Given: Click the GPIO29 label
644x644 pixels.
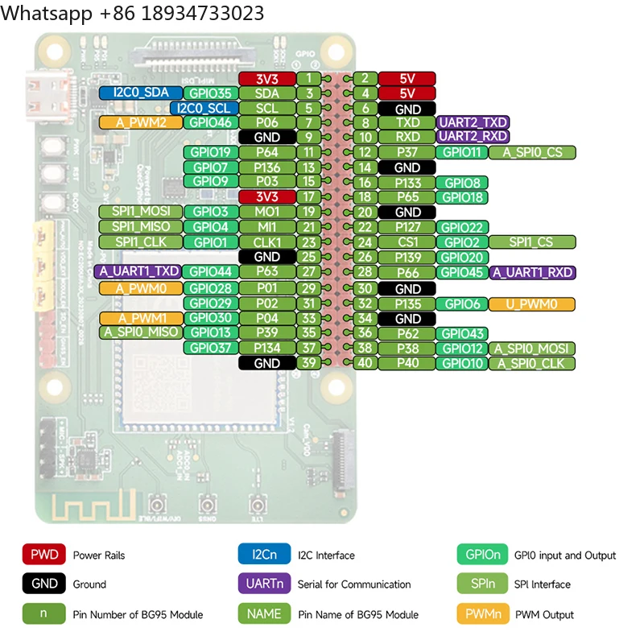Looking at the screenshot, I should point(210,303).
